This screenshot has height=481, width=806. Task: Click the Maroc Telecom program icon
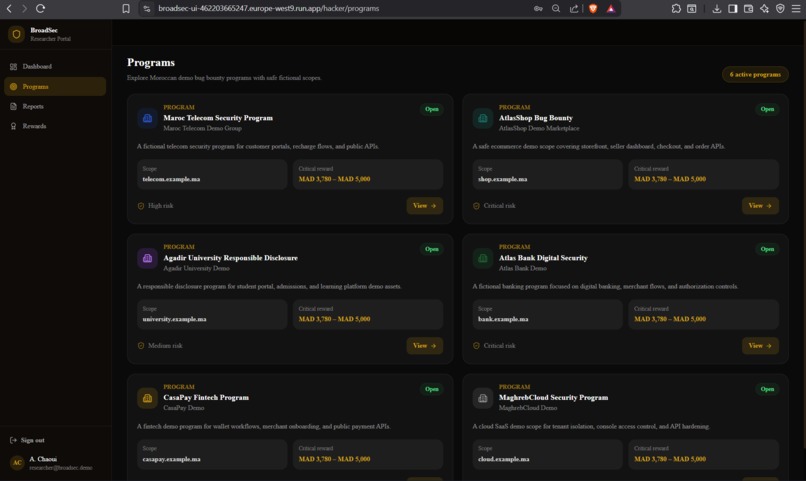pos(147,118)
